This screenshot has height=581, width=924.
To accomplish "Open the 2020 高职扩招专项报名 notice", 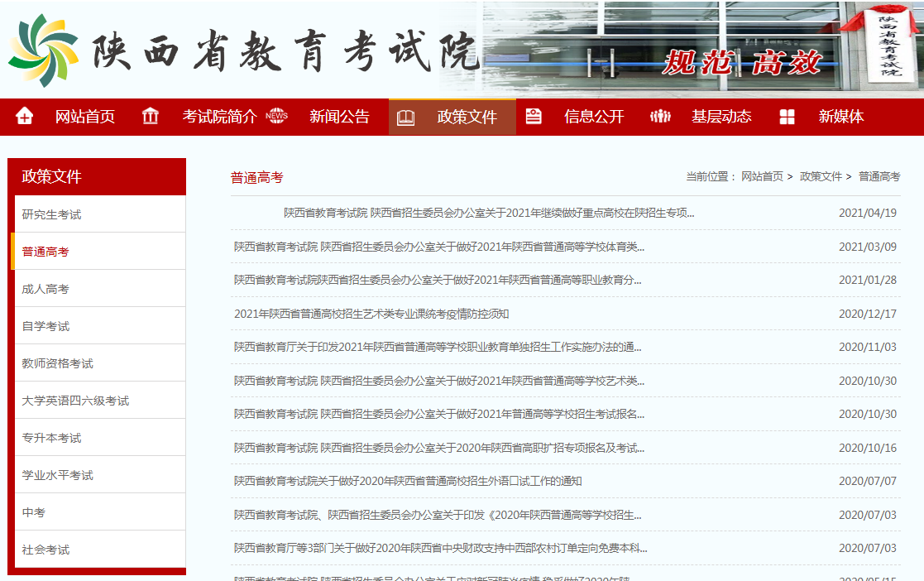I will pos(439,448).
